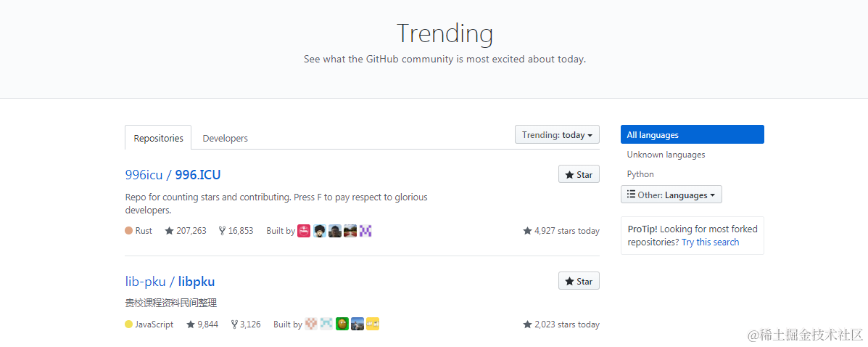Click the star icon showing 9,844 for libpku
Image resolution: width=868 pixels, height=347 pixels.
[191, 324]
